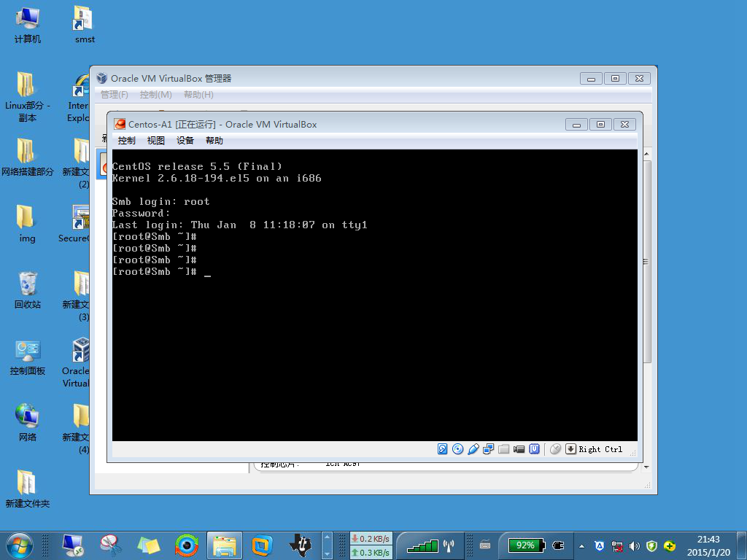This screenshot has height=560, width=747.
Task: Open the 视图 menu in Centos-A1 window
Action: [156, 141]
